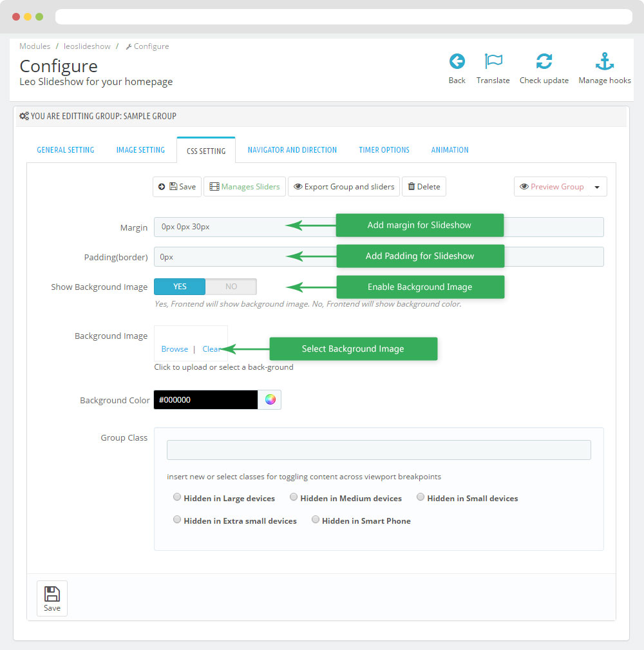Select Hidden in Extra small devices radio
This screenshot has height=650, width=644.
point(177,519)
